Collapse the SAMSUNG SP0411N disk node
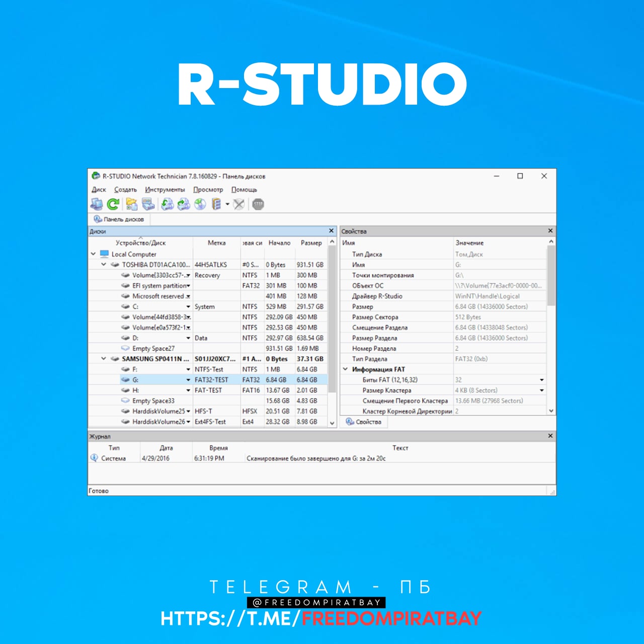644x644 pixels. click(104, 359)
